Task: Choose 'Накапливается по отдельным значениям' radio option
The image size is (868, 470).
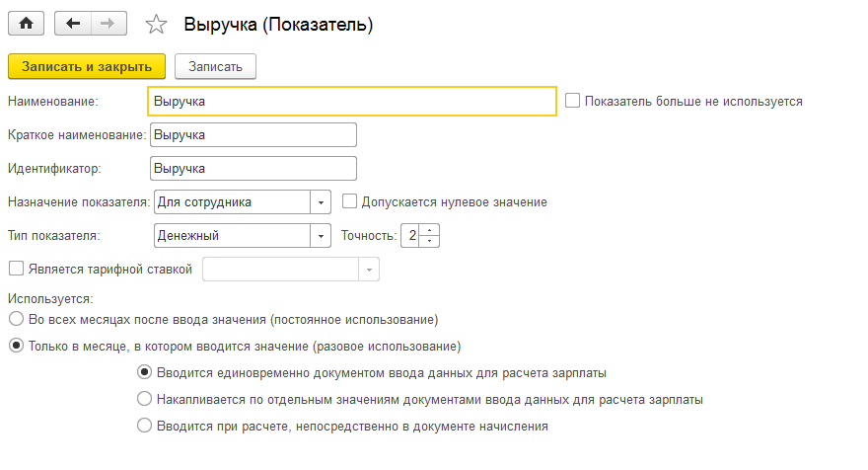Action: pyautogui.click(x=145, y=400)
